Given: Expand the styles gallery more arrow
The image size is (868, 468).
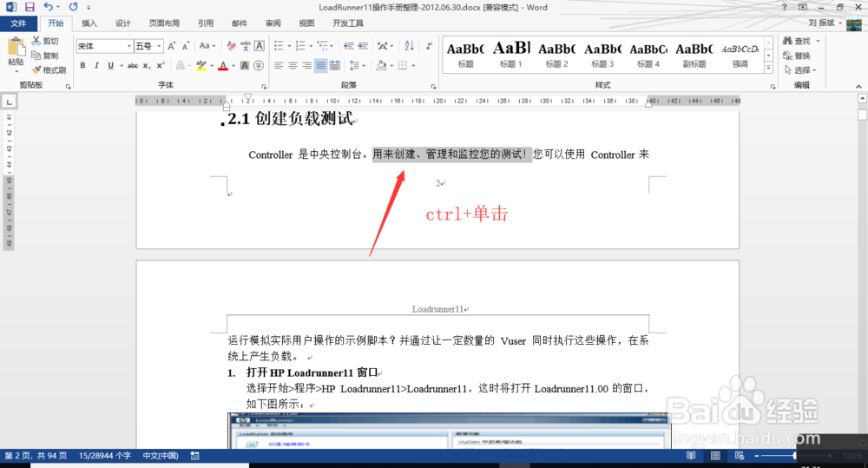Looking at the screenshot, I should [x=768, y=68].
